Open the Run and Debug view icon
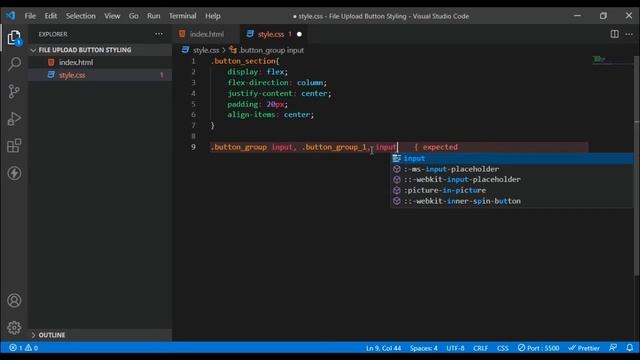640x360 pixels. click(x=14, y=119)
